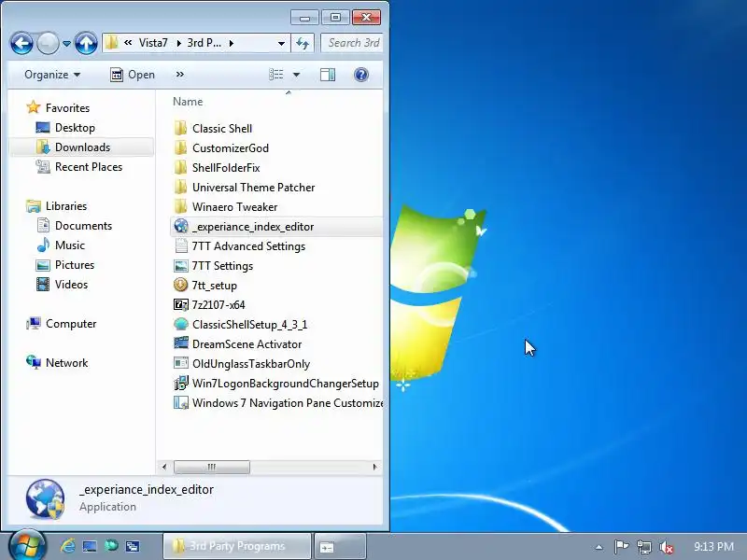Image resolution: width=747 pixels, height=560 pixels.
Task: Click the scrollbar's right arrow
Action: (x=375, y=468)
